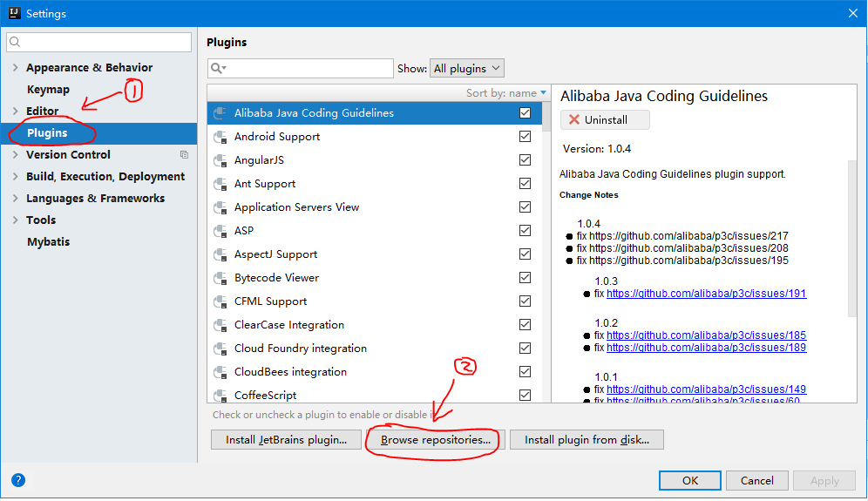
Task: Expand Appearance & Behavior settings
Action: 16,68
